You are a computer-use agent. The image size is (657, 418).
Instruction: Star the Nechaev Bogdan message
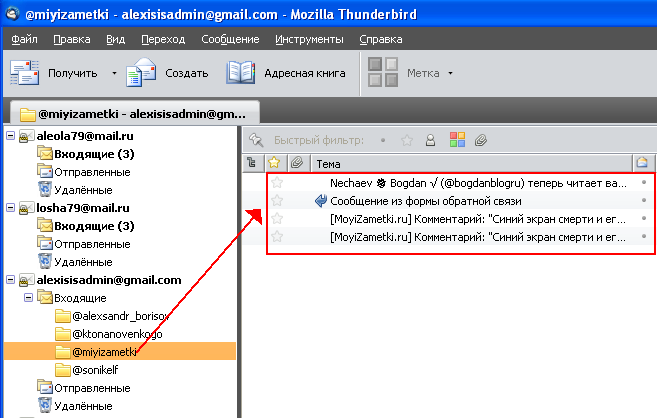click(x=277, y=183)
